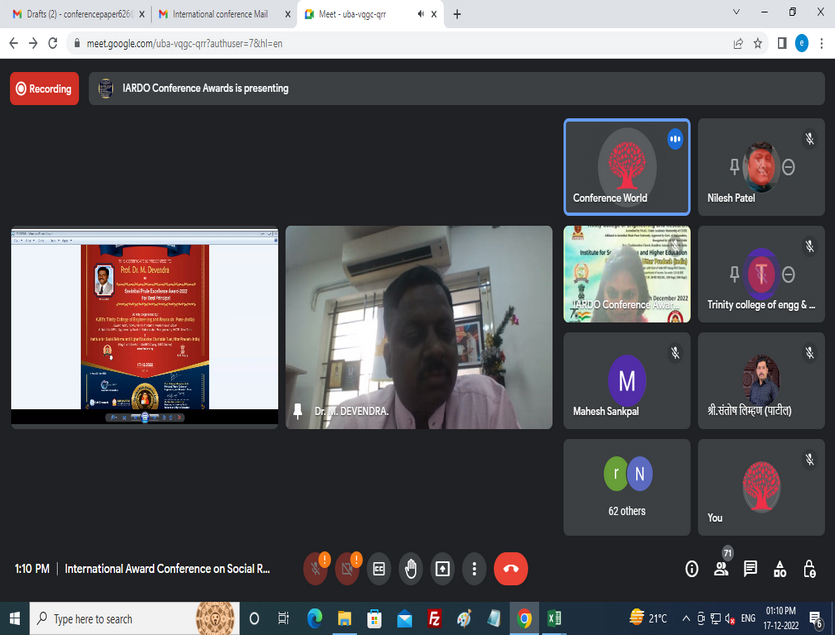835x635 pixels.
Task: Click ENG language indicator in tray
Action: click(748, 618)
